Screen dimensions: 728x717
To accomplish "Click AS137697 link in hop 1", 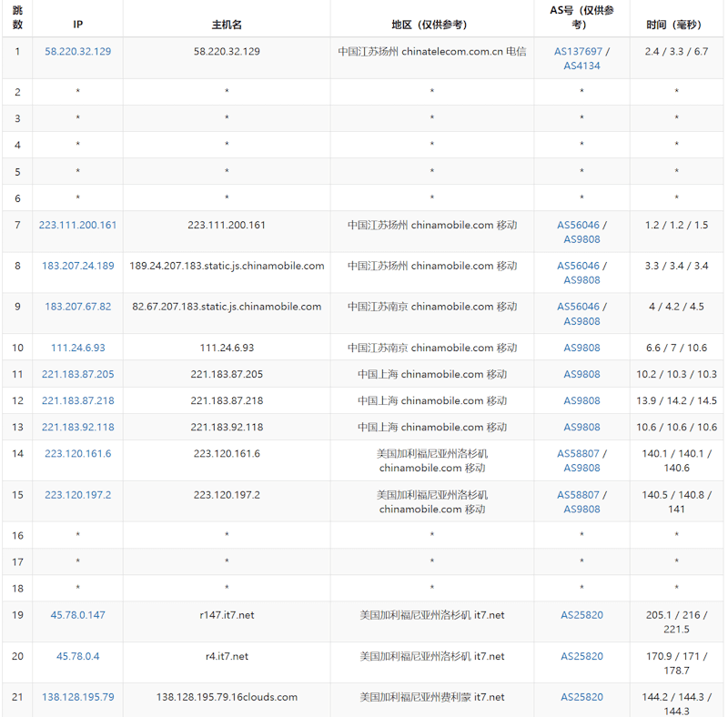I will point(578,52).
